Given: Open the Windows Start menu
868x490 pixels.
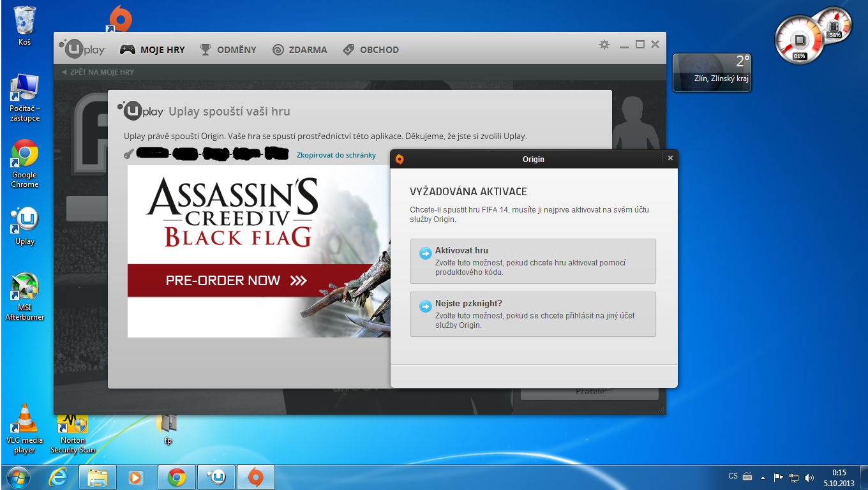Looking at the screenshot, I should 17,477.
